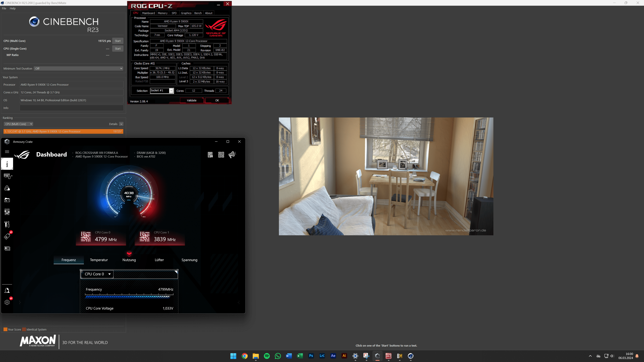
Task: Switch to the CPU-Z SPD tab
Action: (x=174, y=13)
